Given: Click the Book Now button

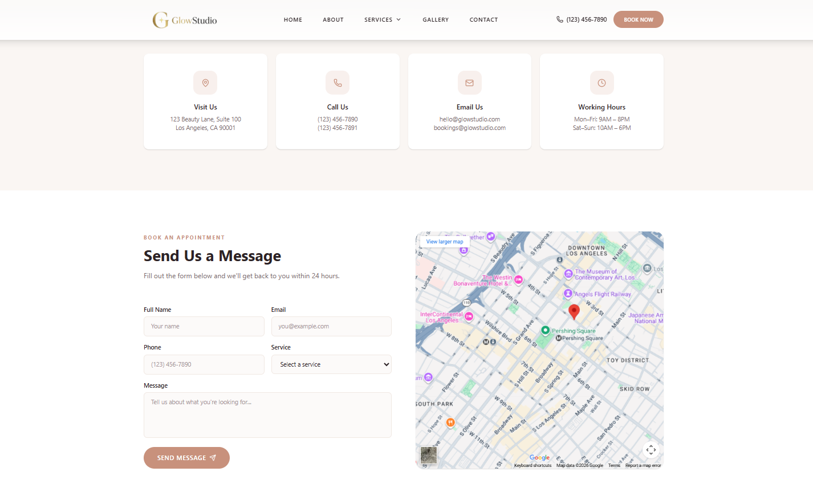Looking at the screenshot, I should [x=639, y=19].
